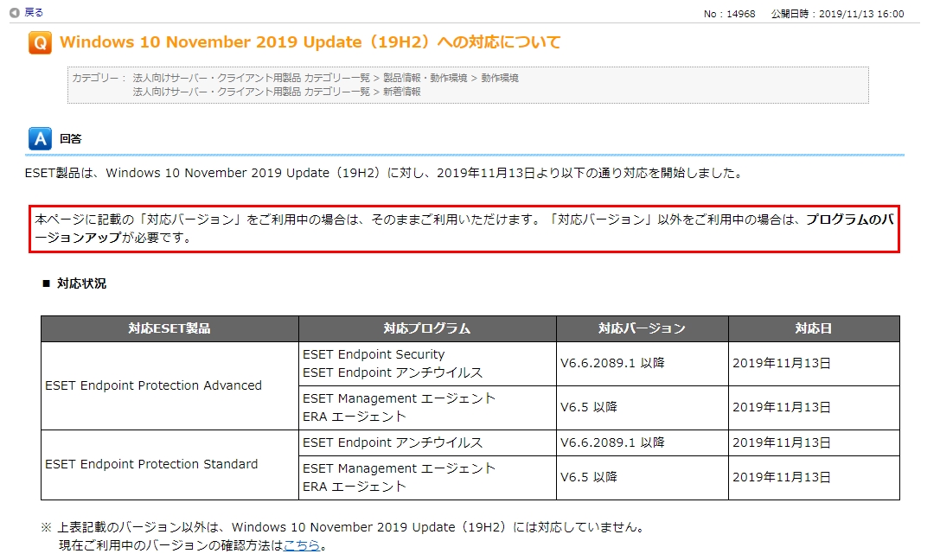Open second-row 法人向けサーバー・クライアント用製品 カテゴリー一覧 breadcrumb
Image resolution: width=940 pixels, height=560 pixels.
[x=251, y=92]
